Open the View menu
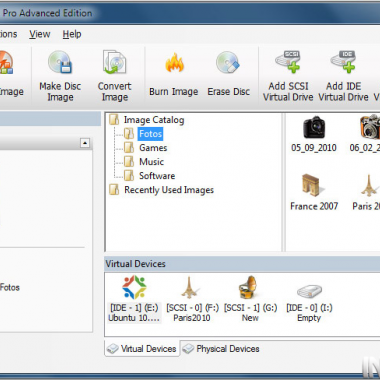The width and height of the screenshot is (380, 380). coord(40,34)
